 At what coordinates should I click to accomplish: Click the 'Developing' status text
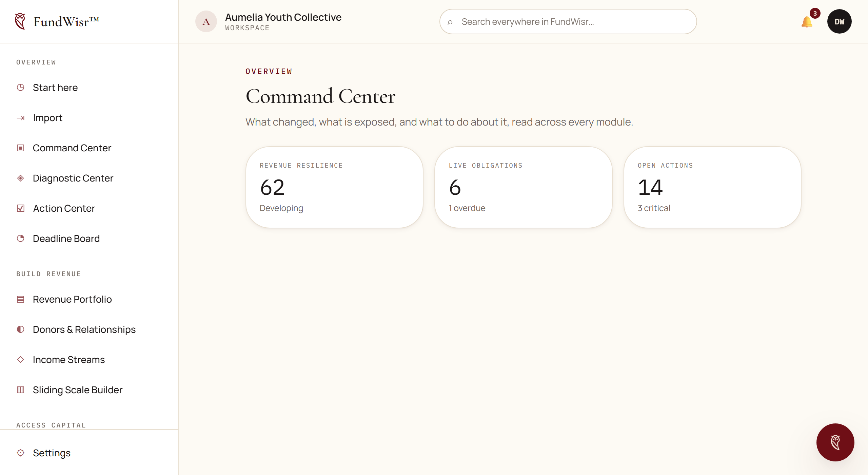coord(281,208)
